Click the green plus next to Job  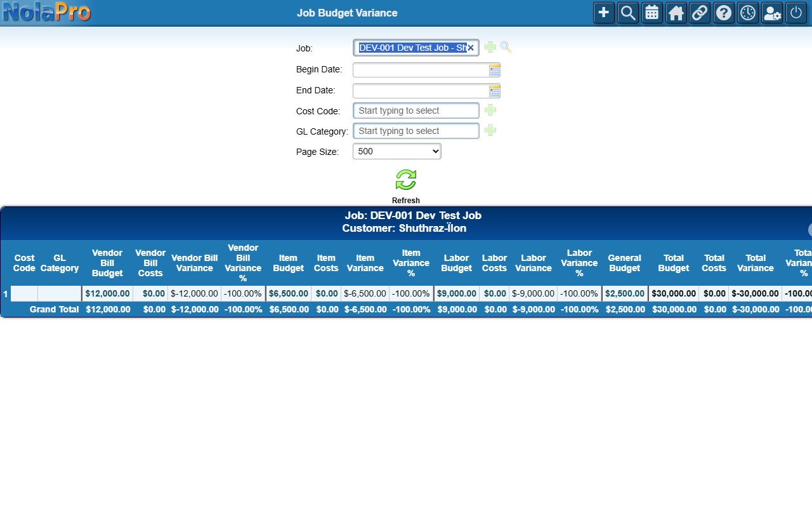(x=490, y=47)
